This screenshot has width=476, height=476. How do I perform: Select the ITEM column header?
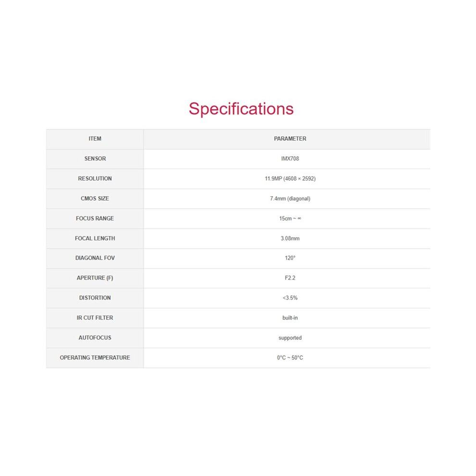coord(95,139)
